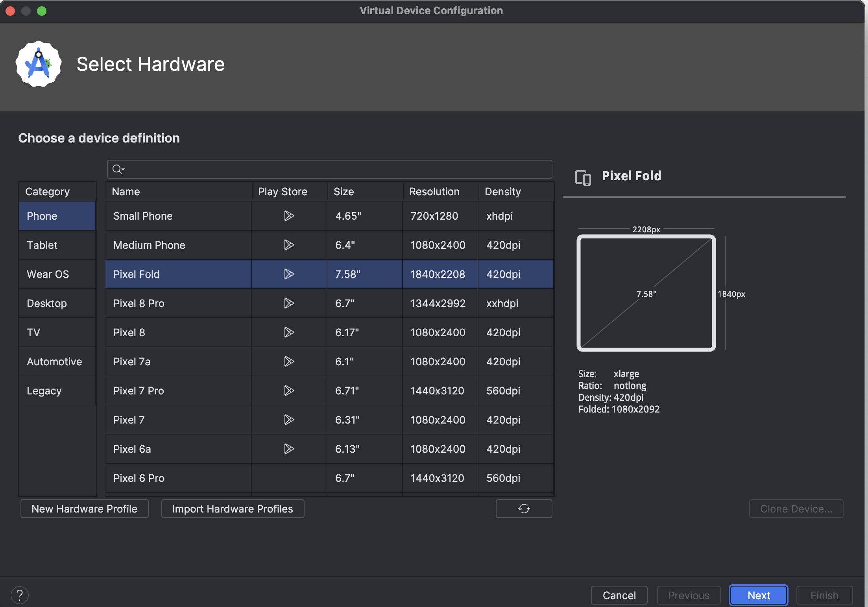Viewport: 868px width, 607px height.
Task: Click the foldable device icon beside Pixel Fold title
Action: (583, 178)
